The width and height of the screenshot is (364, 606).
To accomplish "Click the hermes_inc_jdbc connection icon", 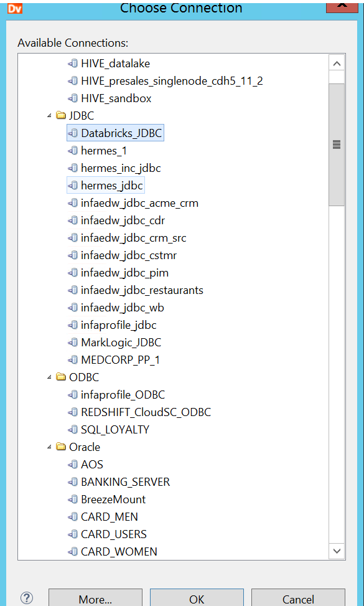I will 73,168.
